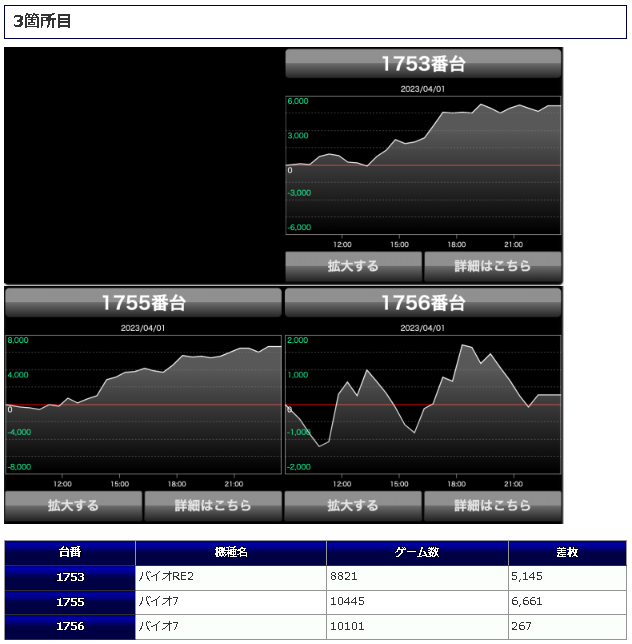Click the 6,000 axis label on 1753 graph
This screenshot has width=632, height=644.
[x=298, y=101]
